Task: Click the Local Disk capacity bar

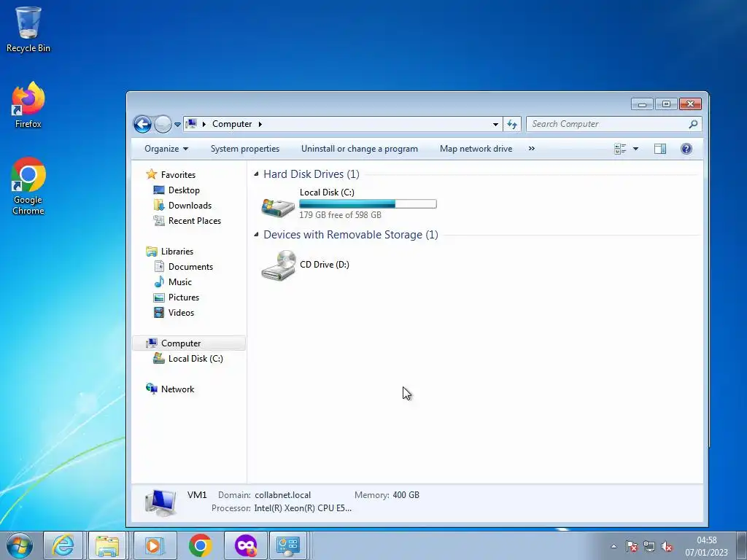Action: [368, 204]
